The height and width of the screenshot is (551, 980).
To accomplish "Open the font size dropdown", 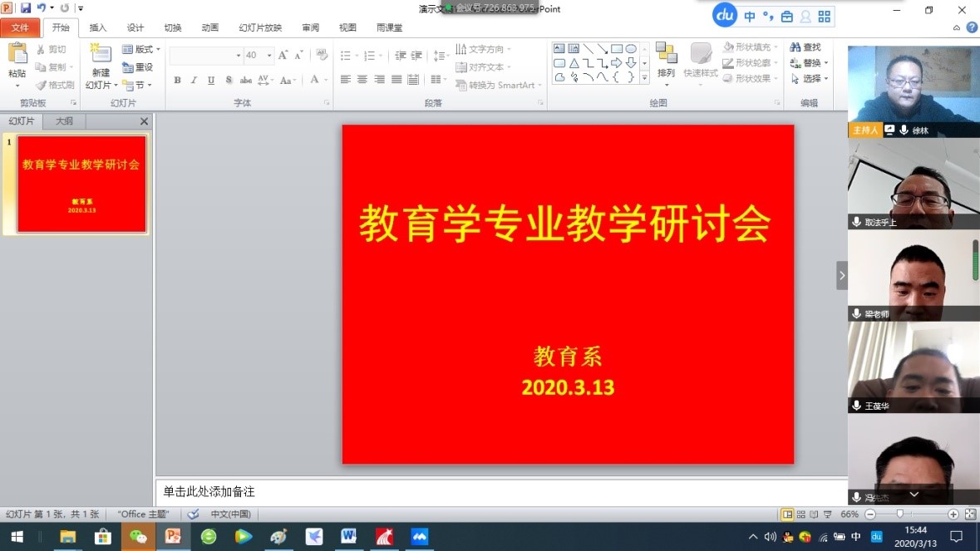I will click(269, 56).
